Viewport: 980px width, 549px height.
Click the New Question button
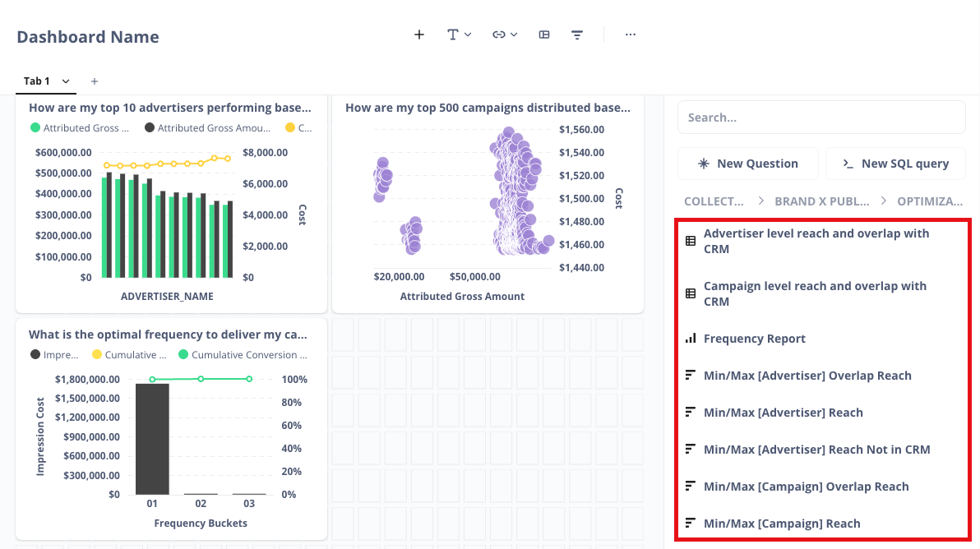coord(748,164)
